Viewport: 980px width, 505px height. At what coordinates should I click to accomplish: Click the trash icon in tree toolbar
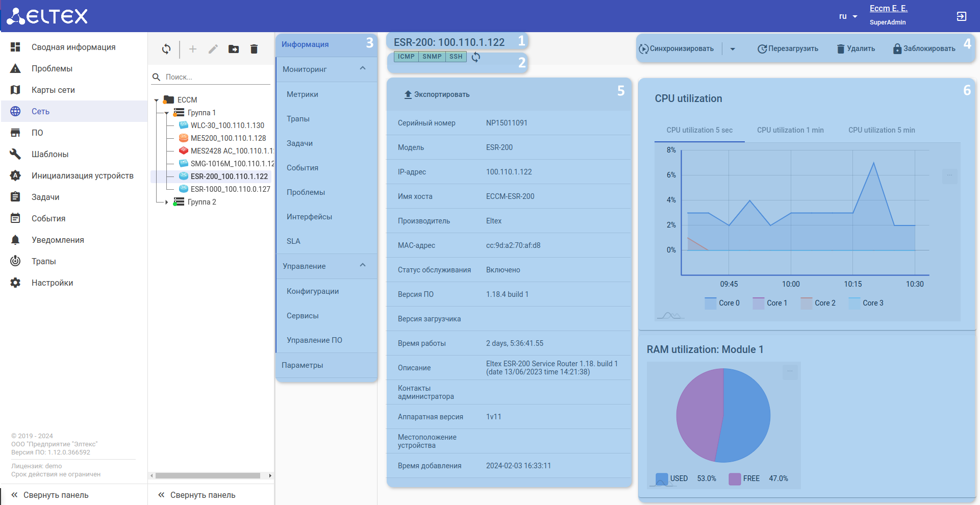[254, 49]
